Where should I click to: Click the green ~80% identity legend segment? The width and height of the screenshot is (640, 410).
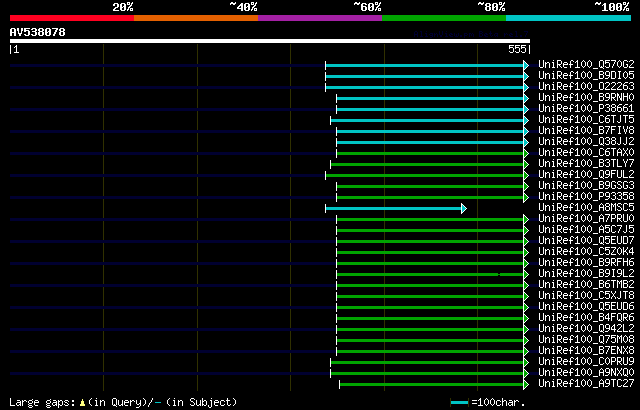click(444, 18)
